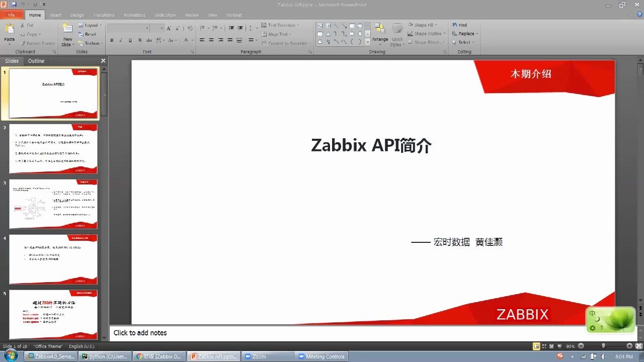Close the slides pane with X
Viewport: 644px width, 362px height.
pyautogui.click(x=103, y=61)
